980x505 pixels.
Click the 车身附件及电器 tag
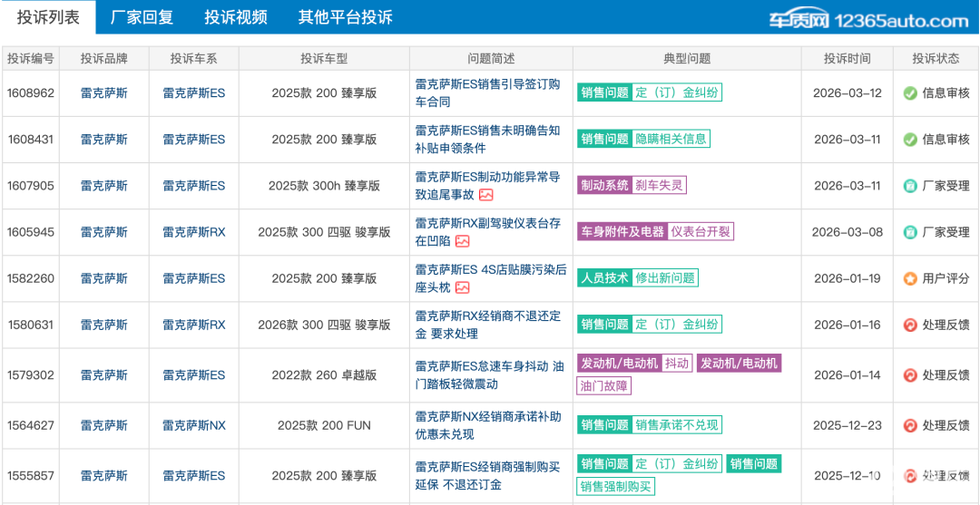click(x=622, y=232)
